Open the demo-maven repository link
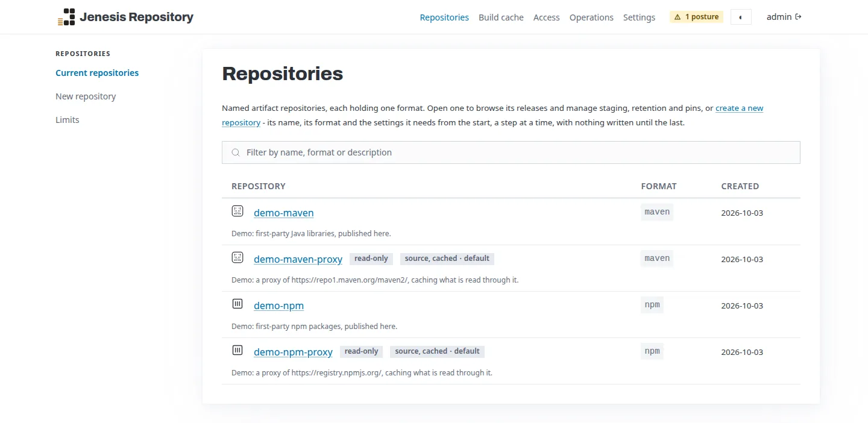The height and width of the screenshot is (423, 868). click(x=284, y=213)
